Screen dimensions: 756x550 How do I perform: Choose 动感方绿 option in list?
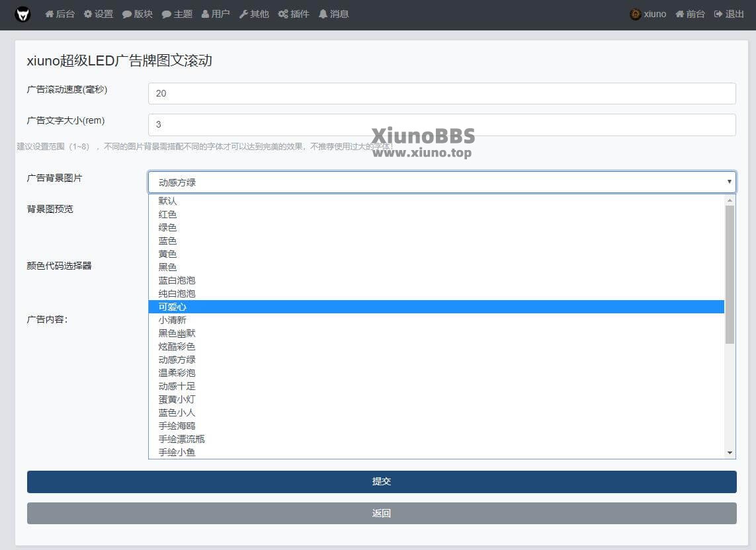tap(437, 360)
